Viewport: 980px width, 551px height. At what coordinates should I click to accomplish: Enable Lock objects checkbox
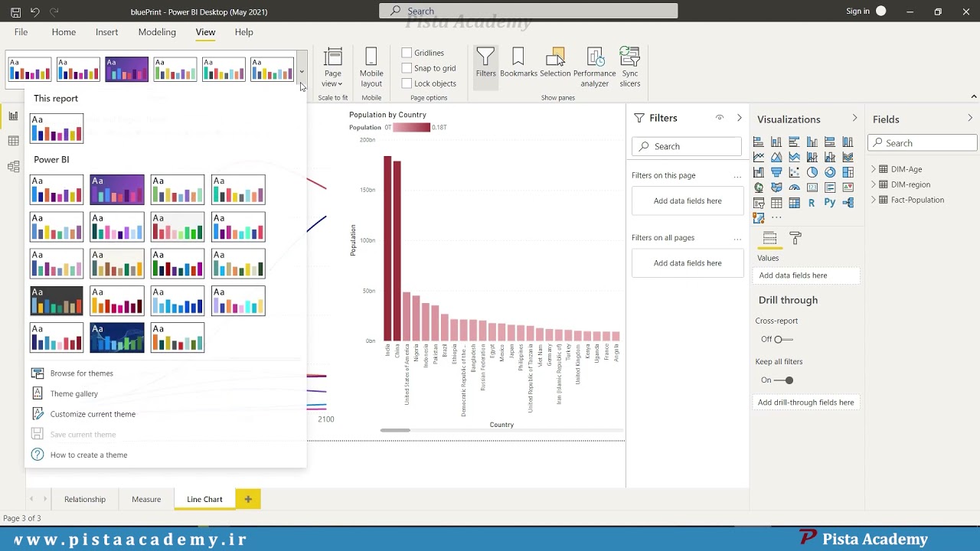click(407, 83)
